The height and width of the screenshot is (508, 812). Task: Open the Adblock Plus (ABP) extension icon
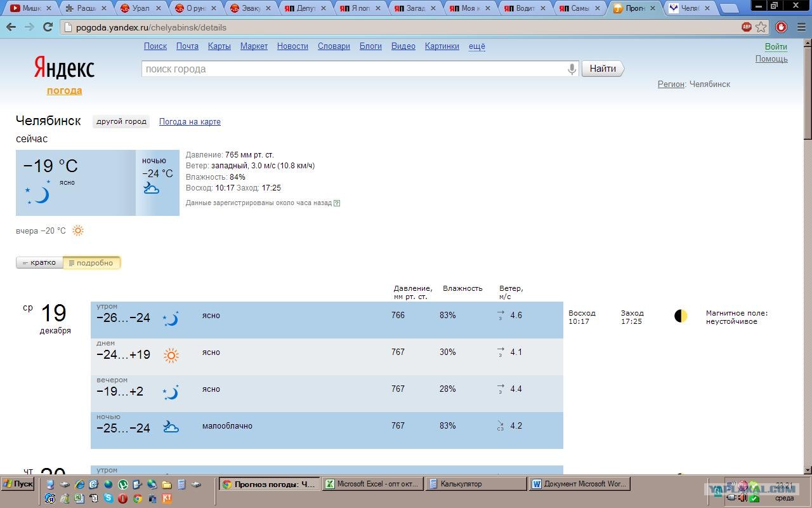coord(747,27)
